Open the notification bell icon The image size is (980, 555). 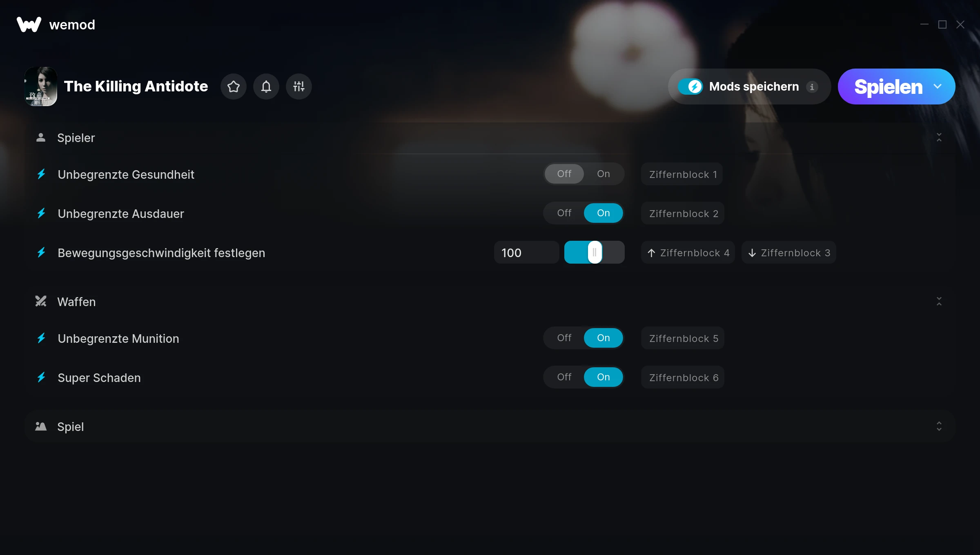coord(266,87)
